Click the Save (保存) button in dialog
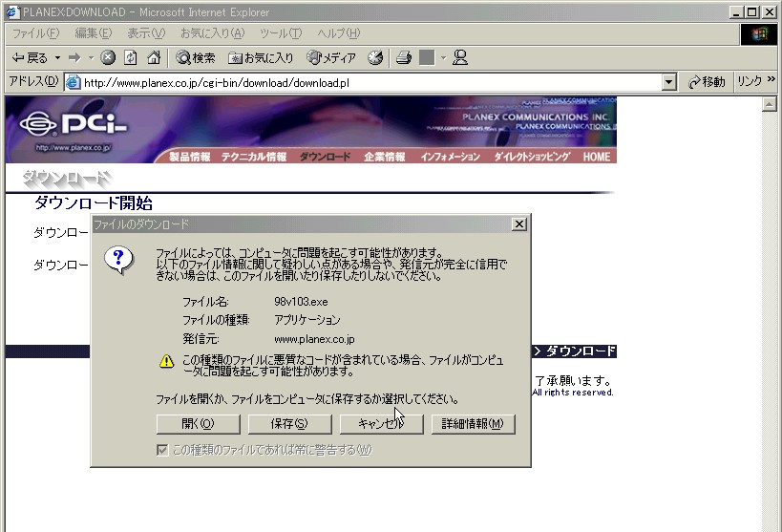Image resolution: width=782 pixels, height=532 pixels. pyautogui.click(x=289, y=424)
